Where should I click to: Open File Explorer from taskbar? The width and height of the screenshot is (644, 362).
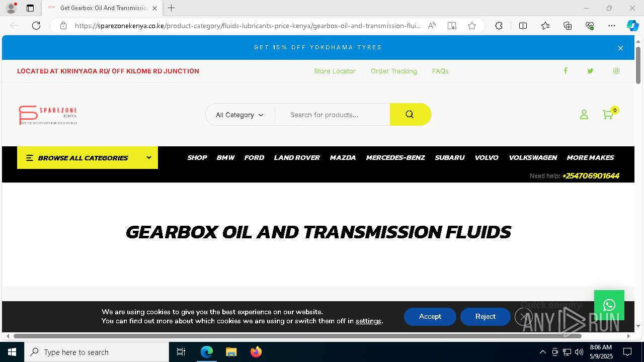231,352
